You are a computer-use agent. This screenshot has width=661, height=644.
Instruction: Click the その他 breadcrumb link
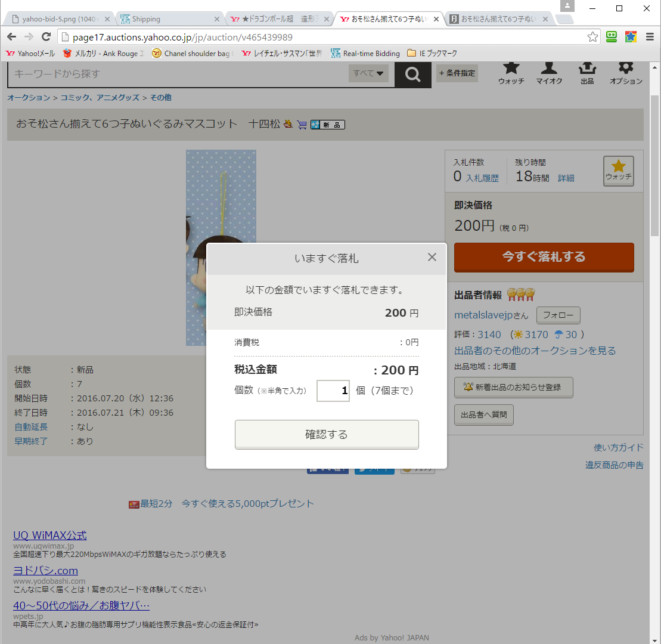click(160, 97)
